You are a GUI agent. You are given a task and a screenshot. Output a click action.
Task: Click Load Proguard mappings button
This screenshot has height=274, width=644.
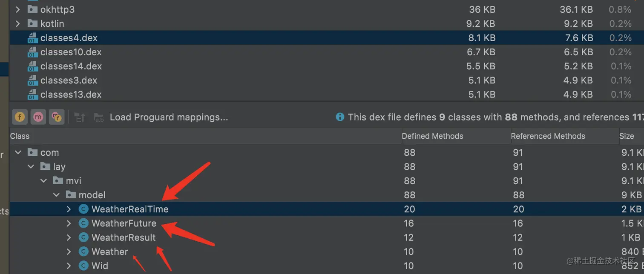pos(169,117)
